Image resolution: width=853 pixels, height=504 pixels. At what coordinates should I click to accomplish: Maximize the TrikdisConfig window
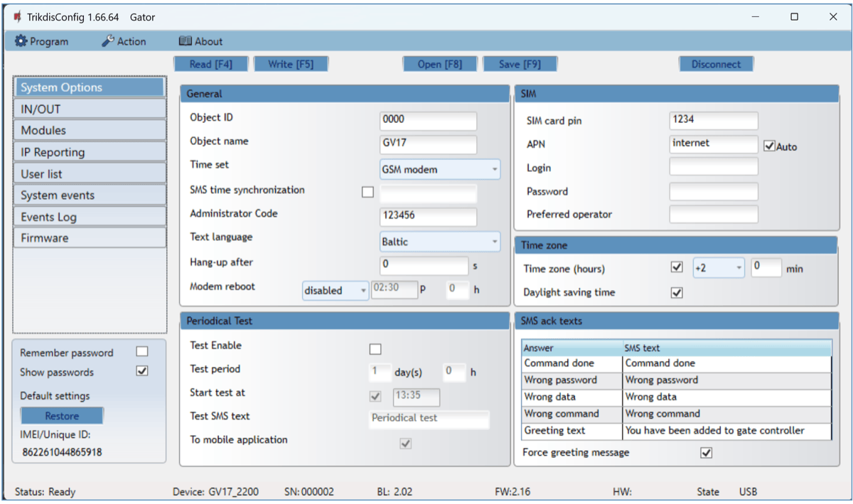[794, 17]
